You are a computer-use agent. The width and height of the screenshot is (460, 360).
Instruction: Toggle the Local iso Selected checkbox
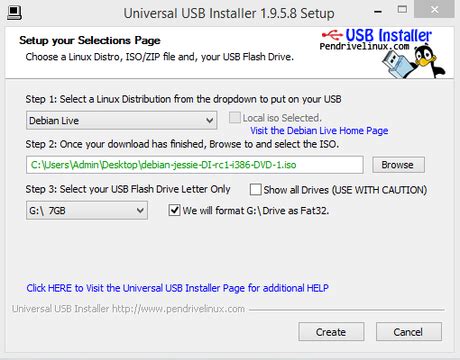[x=235, y=118]
